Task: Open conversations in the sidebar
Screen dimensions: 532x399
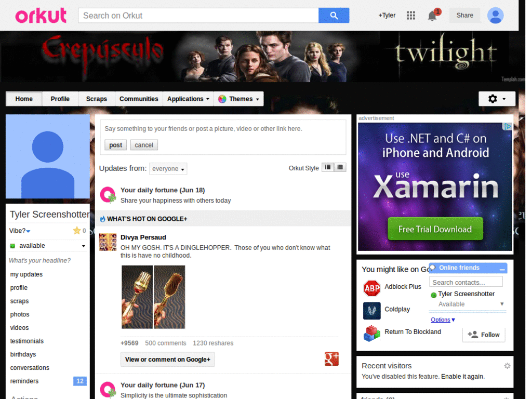Action: pyautogui.click(x=30, y=368)
